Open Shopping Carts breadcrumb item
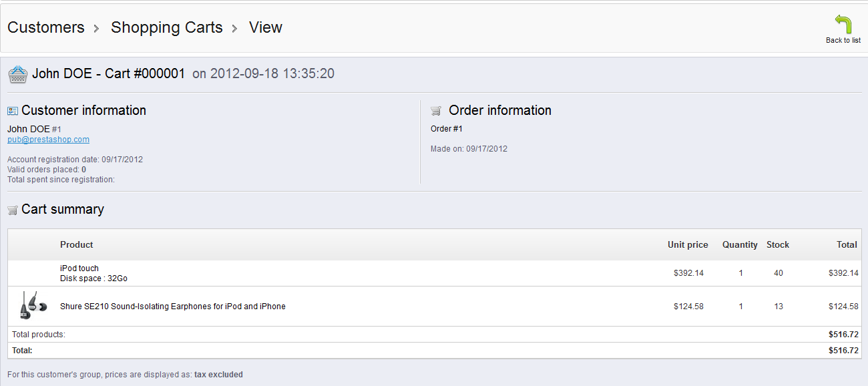This screenshot has height=386, width=868. (x=166, y=27)
